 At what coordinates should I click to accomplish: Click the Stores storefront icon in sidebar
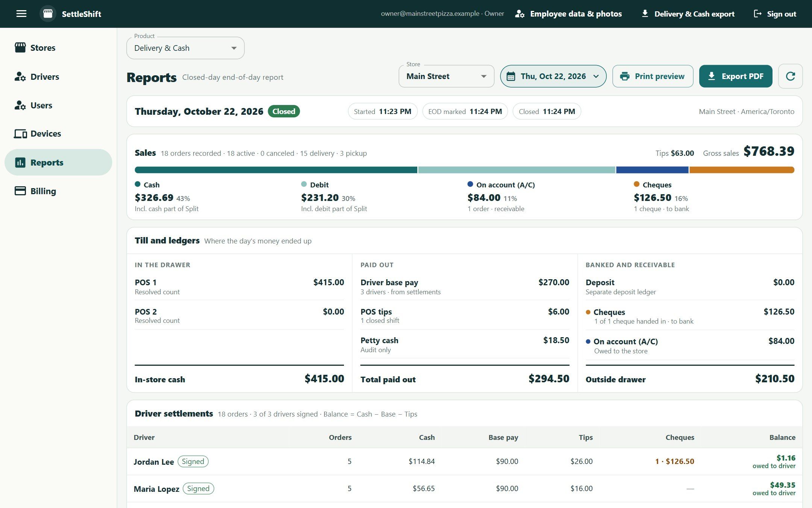(x=20, y=48)
